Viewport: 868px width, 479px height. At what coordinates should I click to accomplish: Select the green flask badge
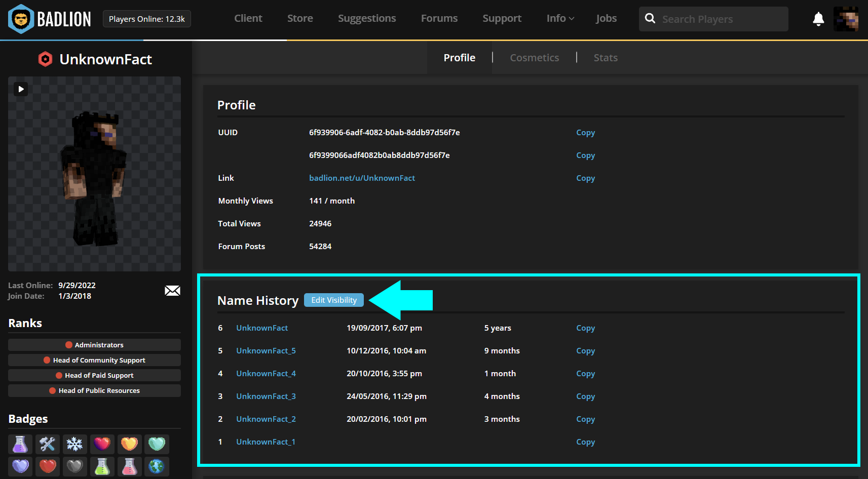coord(102,466)
